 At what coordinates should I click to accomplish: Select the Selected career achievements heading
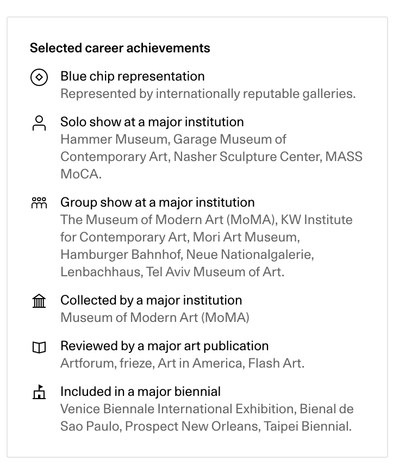point(120,48)
